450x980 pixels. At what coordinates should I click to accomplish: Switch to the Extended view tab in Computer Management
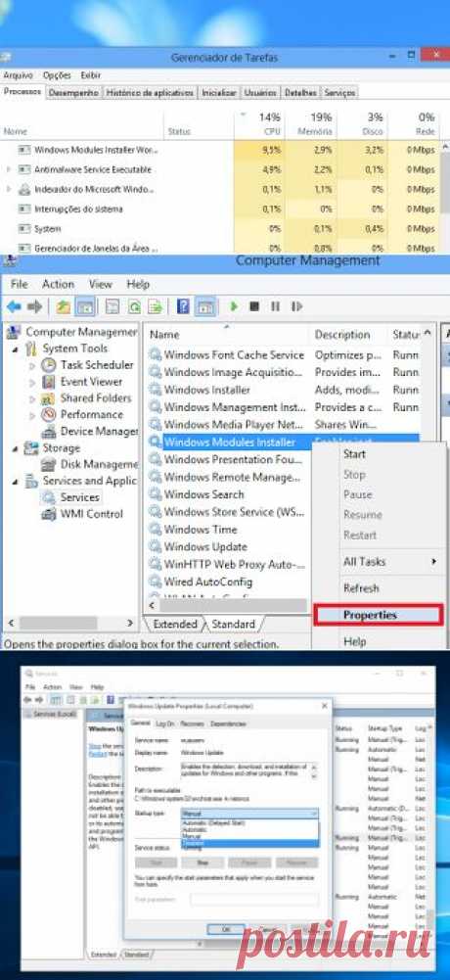click(x=175, y=624)
